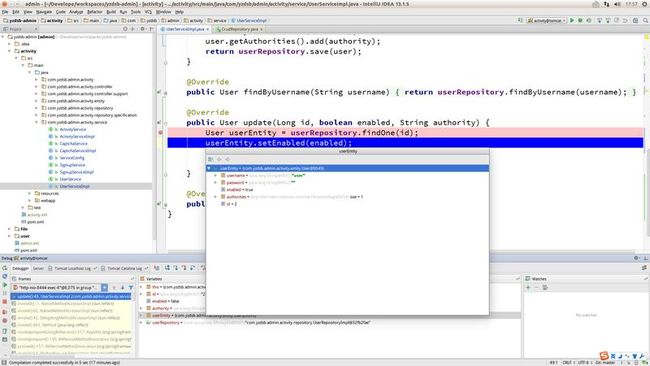Image resolution: width=650 pixels, height=366 pixels.
Task: Click ysdsb-admin breadcrumb in navigation bar
Action: [x=20, y=20]
